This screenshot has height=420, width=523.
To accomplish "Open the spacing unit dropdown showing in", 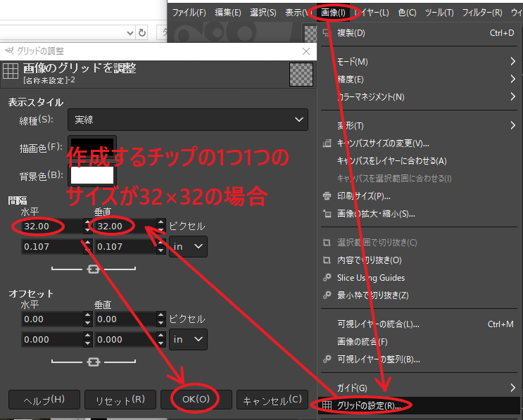I will 188,247.
